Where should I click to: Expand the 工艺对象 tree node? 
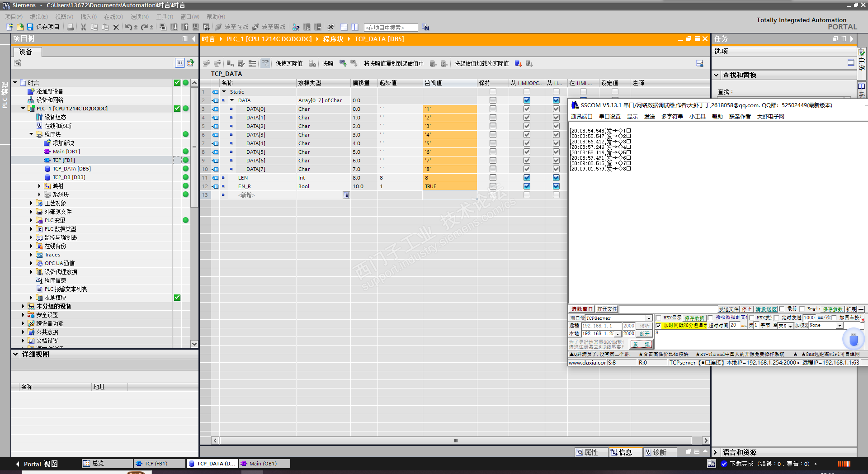(x=31, y=204)
